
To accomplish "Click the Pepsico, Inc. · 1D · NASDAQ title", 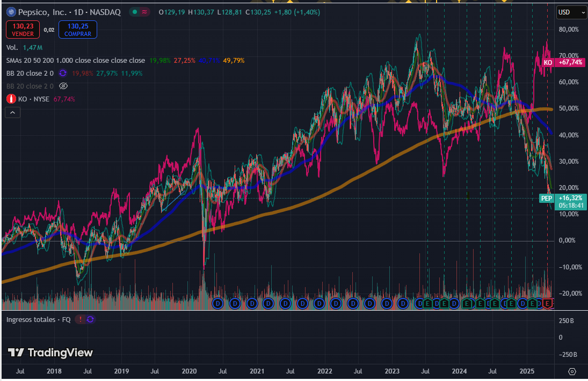I will pyautogui.click(x=69, y=12).
